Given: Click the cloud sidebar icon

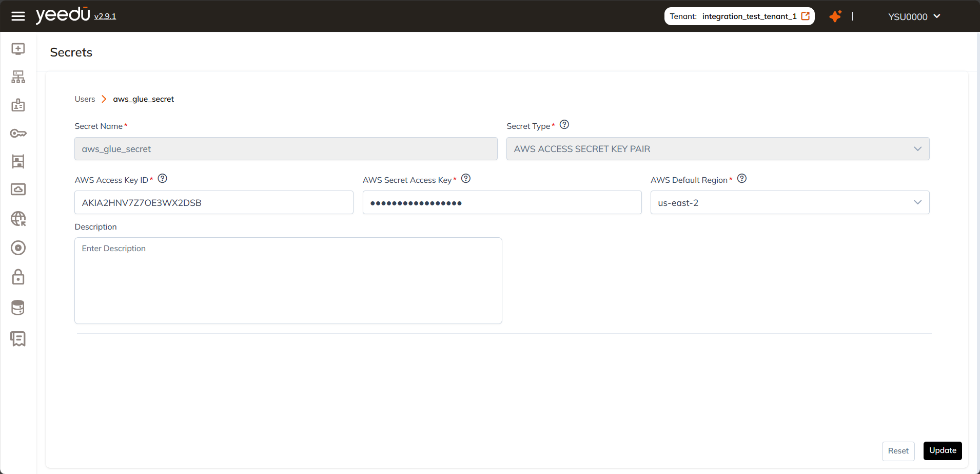Looking at the screenshot, I should [18, 189].
